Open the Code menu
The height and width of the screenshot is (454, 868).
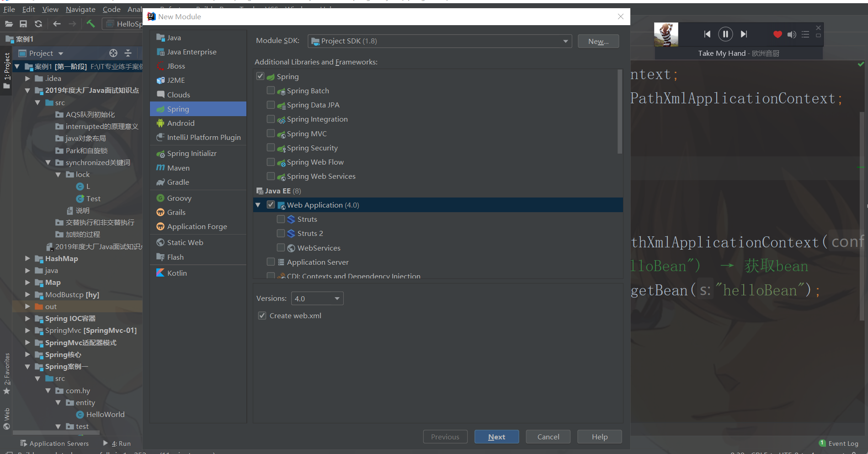pos(112,9)
